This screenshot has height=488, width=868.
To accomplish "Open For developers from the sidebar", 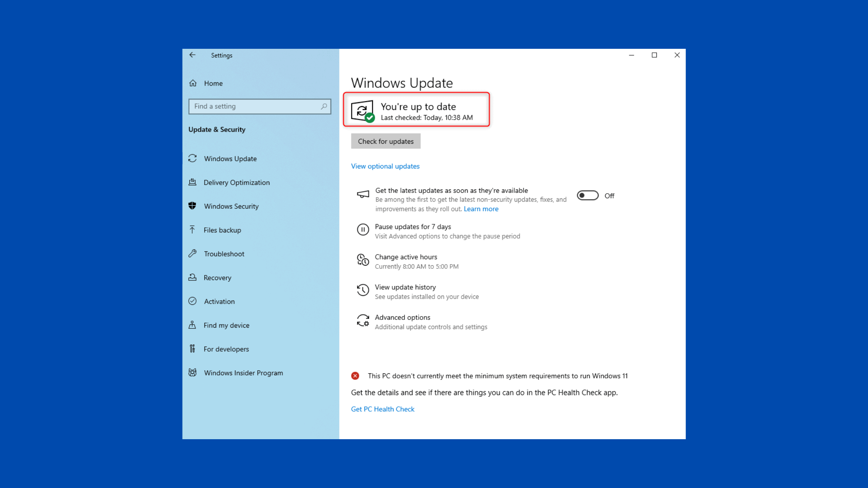I will tap(226, 349).
